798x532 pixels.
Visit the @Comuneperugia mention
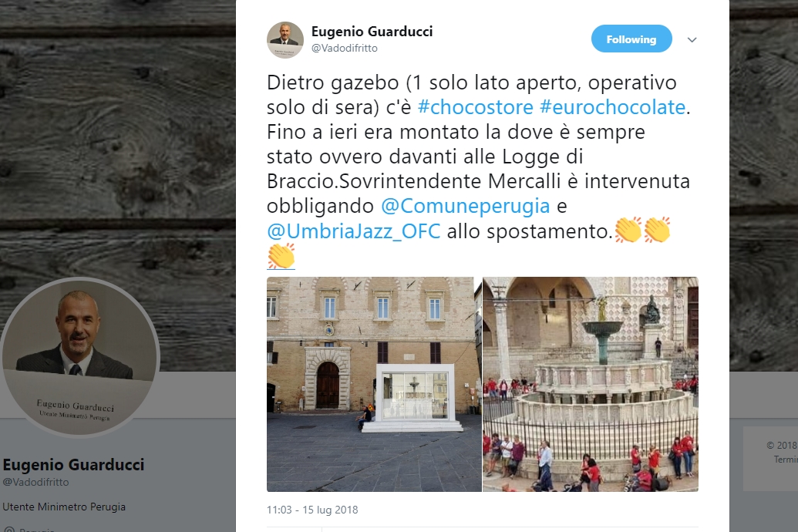tap(466, 206)
